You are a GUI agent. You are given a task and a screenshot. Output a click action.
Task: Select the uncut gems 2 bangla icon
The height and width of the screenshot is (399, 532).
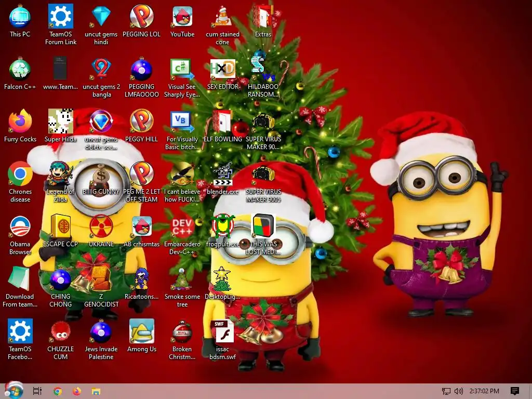(x=101, y=77)
